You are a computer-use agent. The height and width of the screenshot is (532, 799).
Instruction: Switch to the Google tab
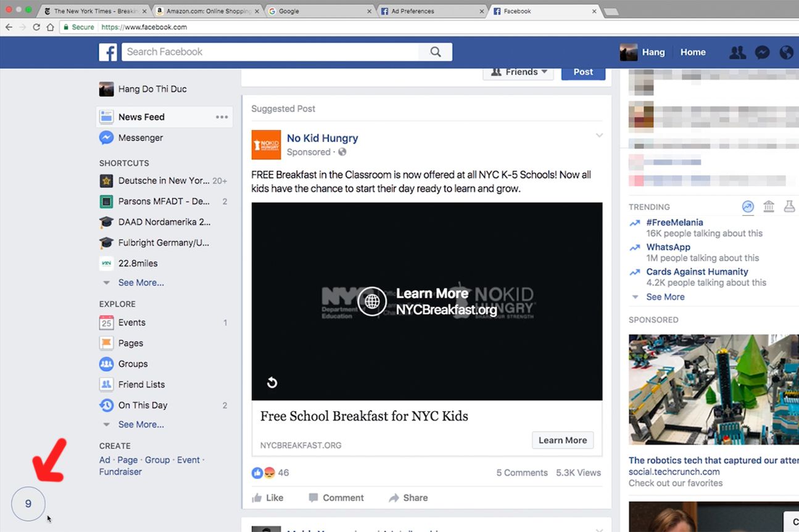coord(319,11)
